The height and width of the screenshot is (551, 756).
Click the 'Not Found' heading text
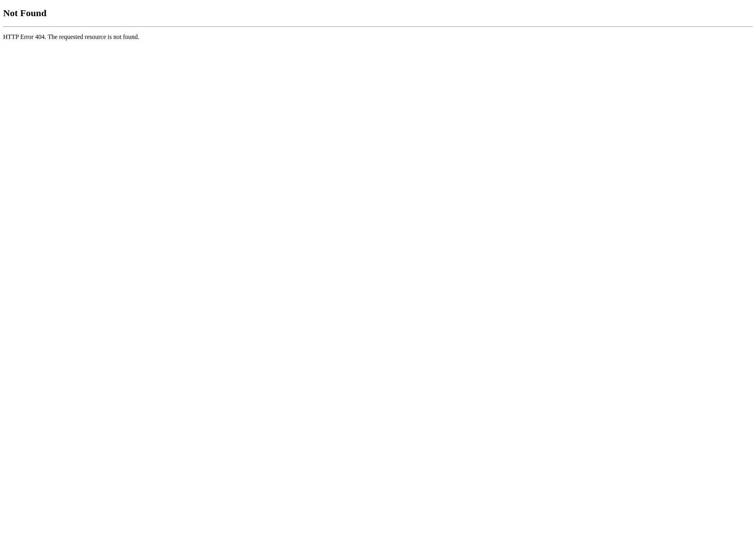tap(25, 13)
